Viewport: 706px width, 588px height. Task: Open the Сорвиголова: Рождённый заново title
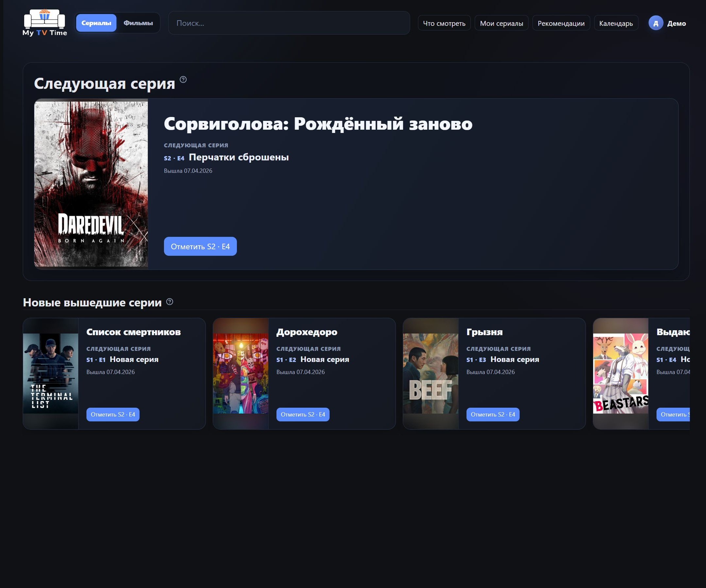click(318, 124)
